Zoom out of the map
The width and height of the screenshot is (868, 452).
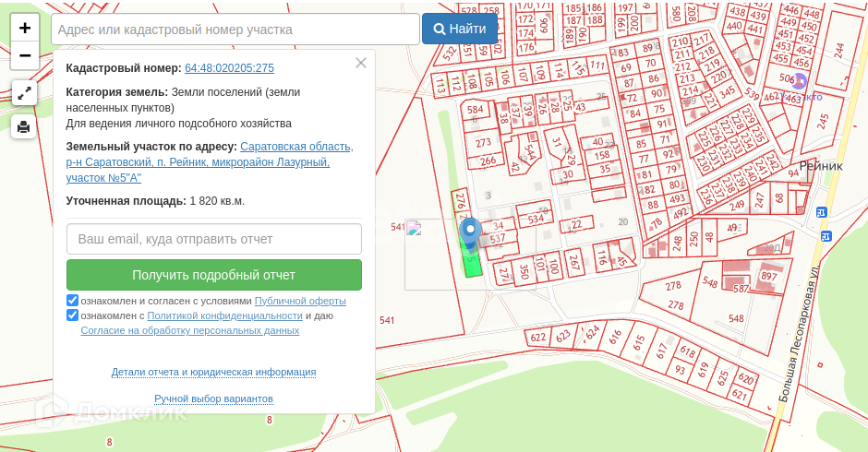25,55
